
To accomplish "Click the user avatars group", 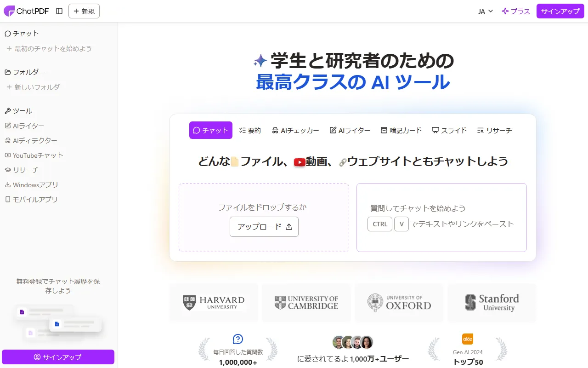I will (x=353, y=342).
